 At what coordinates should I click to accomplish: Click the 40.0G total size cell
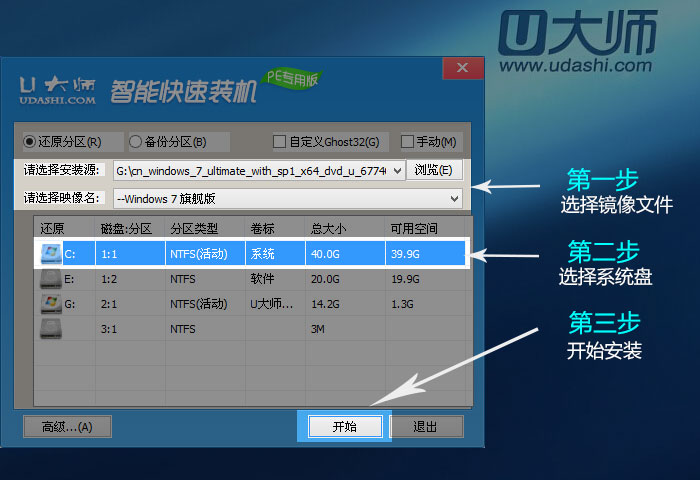coord(345,254)
